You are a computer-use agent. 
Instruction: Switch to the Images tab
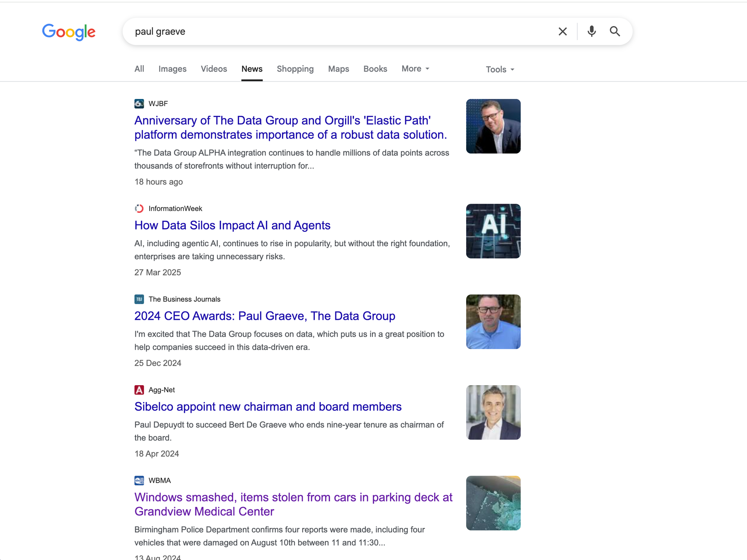pyautogui.click(x=172, y=69)
